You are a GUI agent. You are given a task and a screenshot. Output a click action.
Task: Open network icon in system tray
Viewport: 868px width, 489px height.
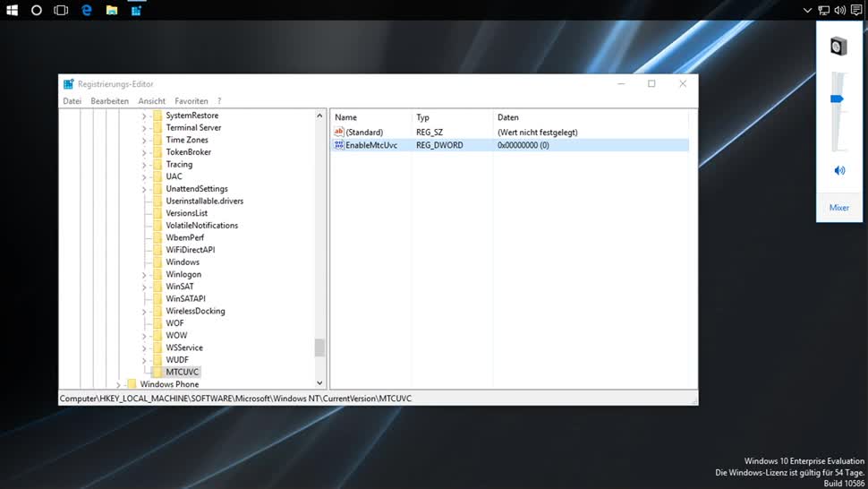pyautogui.click(x=824, y=10)
